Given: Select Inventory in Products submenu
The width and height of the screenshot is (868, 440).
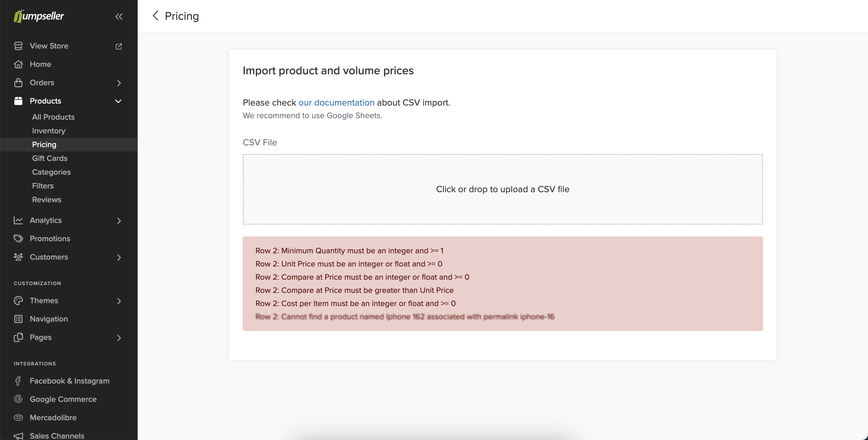Looking at the screenshot, I should [x=49, y=131].
